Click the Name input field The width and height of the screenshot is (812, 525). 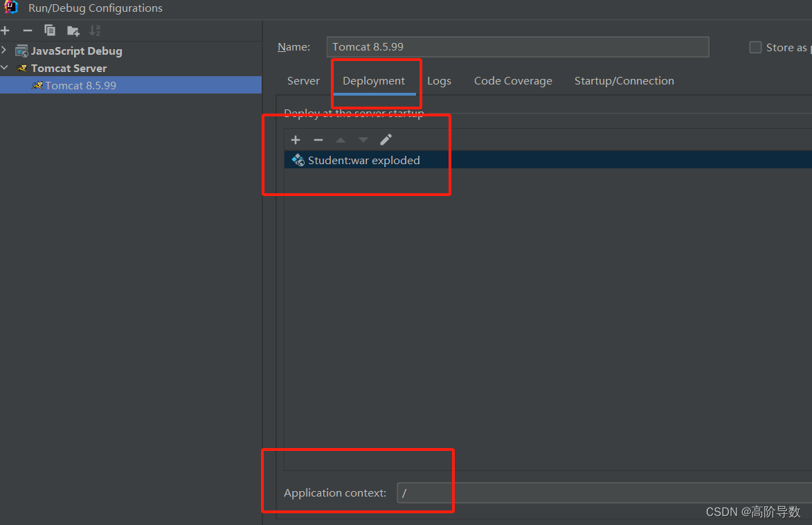pos(518,46)
